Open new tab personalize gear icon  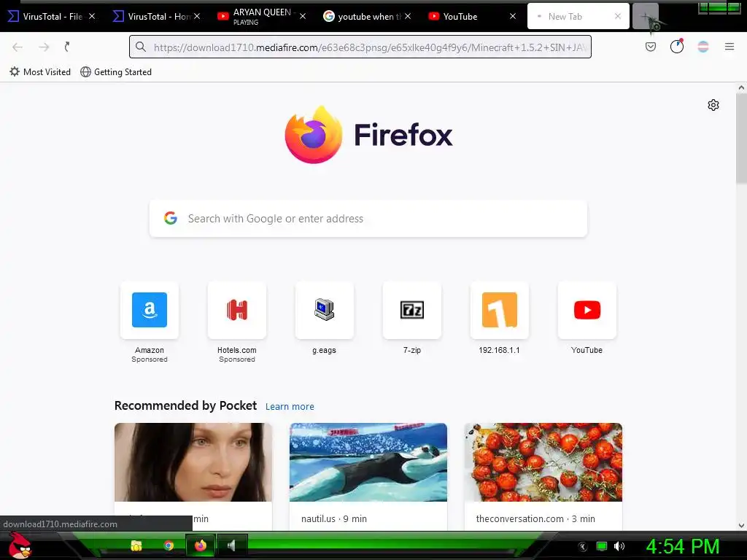713,105
